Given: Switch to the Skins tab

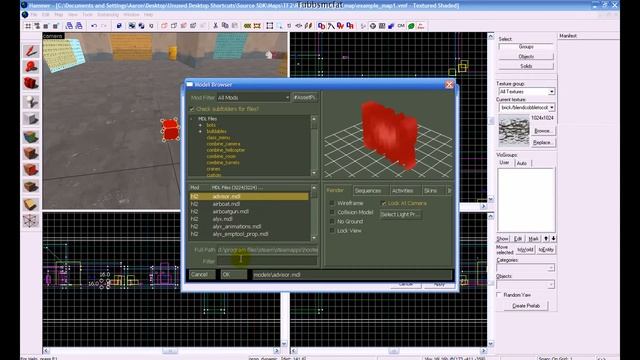Looking at the screenshot, I should 430,191.
